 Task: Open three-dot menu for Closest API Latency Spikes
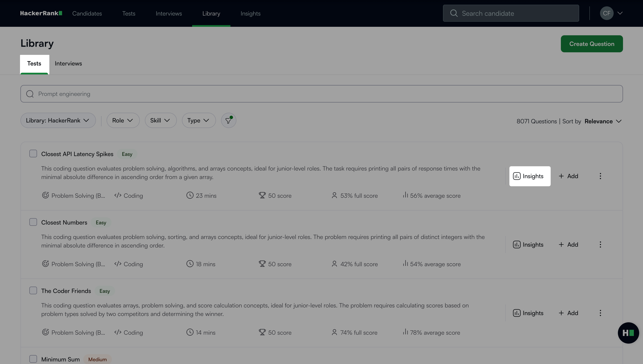coord(600,176)
